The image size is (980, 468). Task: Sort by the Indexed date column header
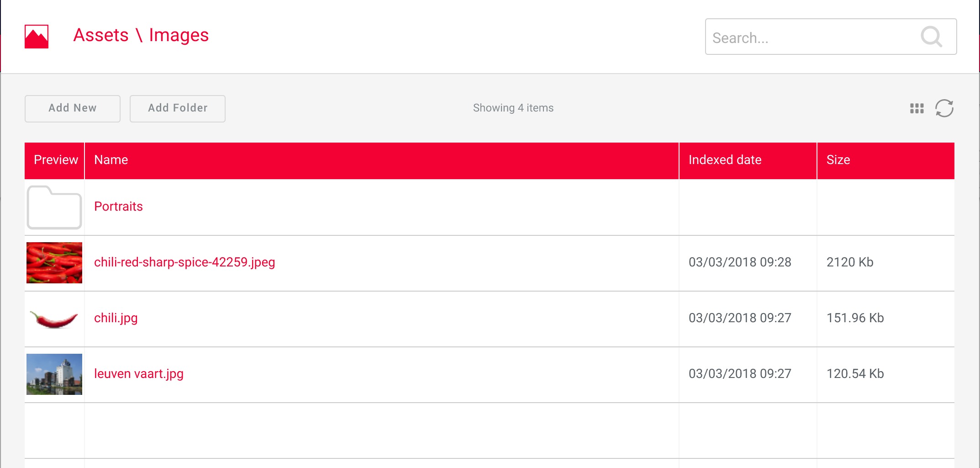(x=748, y=160)
